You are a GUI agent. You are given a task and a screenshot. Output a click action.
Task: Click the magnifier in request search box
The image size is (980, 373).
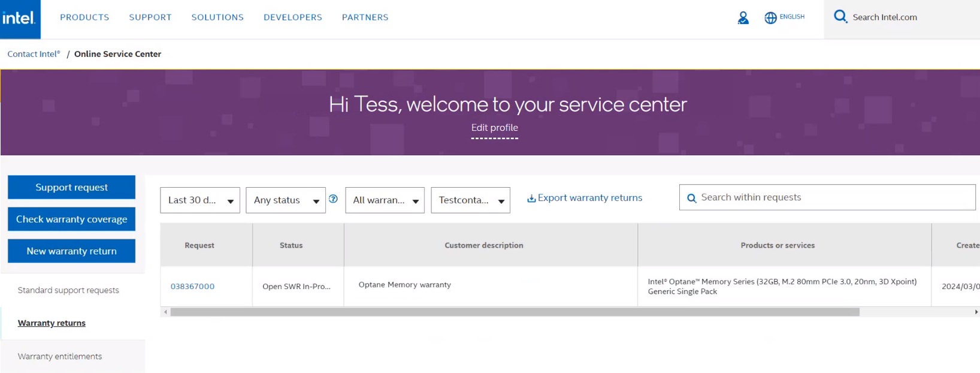(x=691, y=198)
